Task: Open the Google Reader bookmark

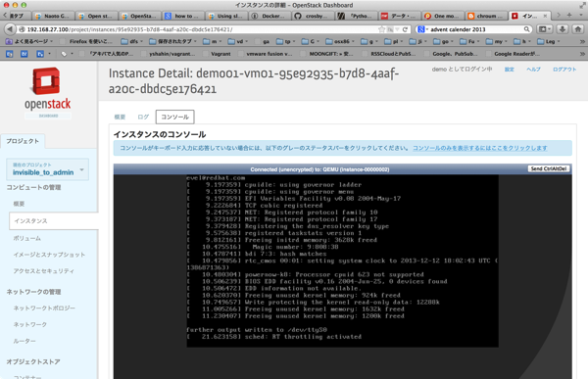Action: 513,54
